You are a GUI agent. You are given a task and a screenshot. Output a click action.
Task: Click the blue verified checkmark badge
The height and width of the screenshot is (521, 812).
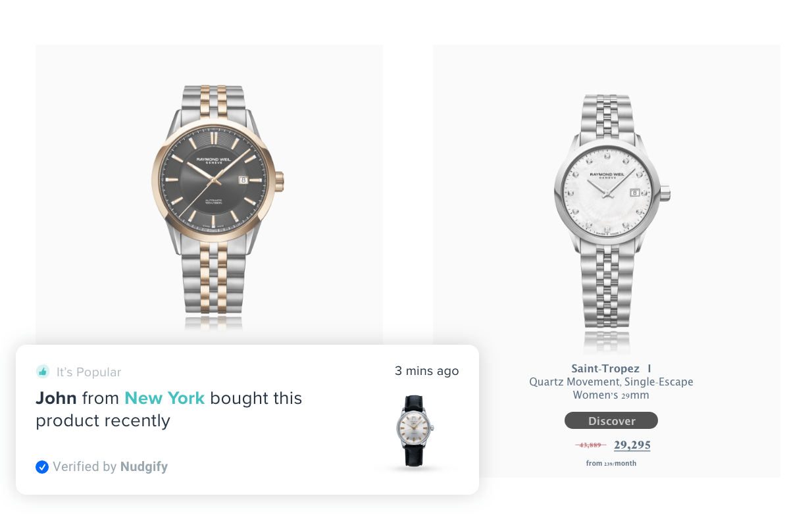coord(42,467)
